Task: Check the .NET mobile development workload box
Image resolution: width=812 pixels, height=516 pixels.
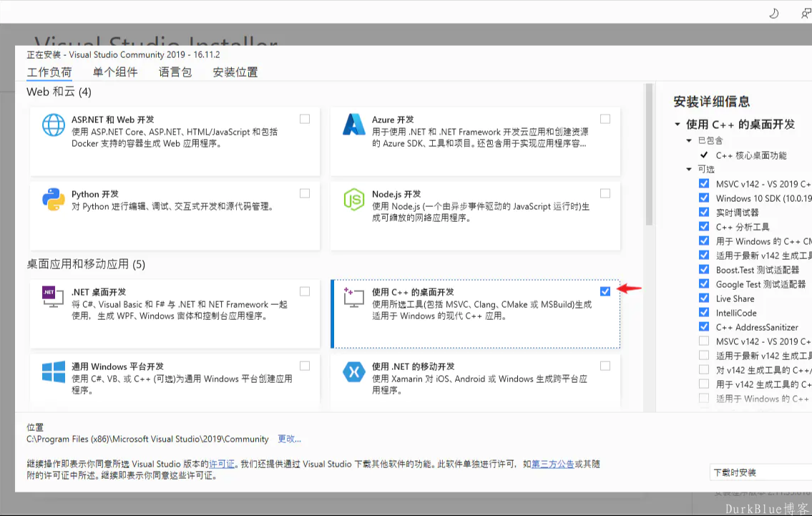Action: (x=605, y=366)
